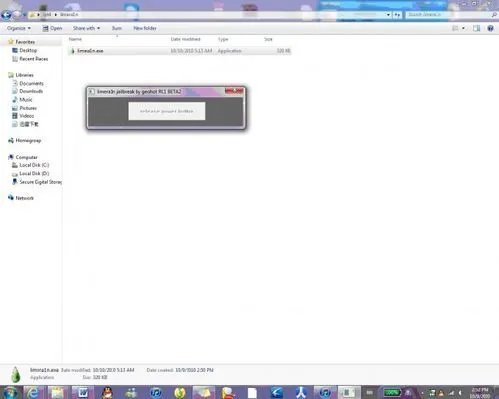Open the Chinese-named library below Videos
Viewport: 499px width, 399px height.
tap(29, 124)
